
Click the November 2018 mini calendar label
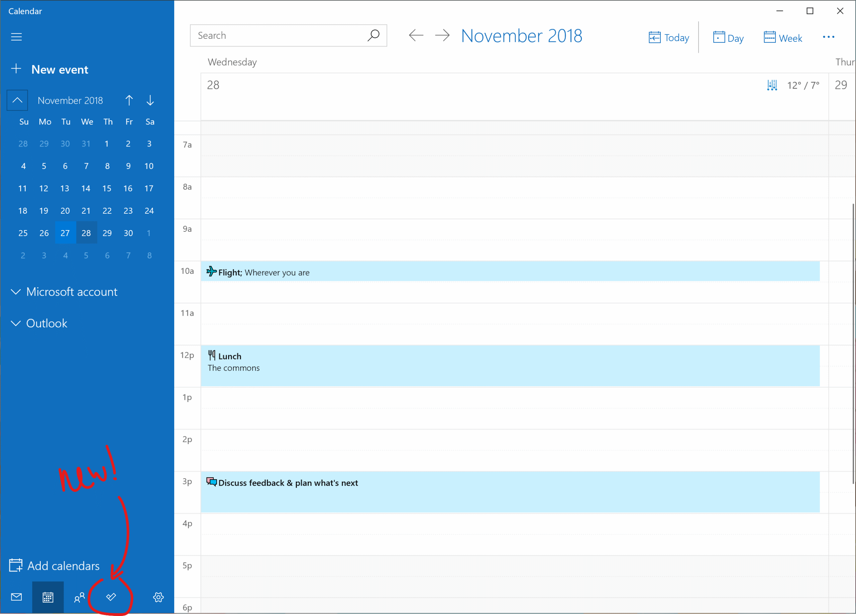(70, 100)
